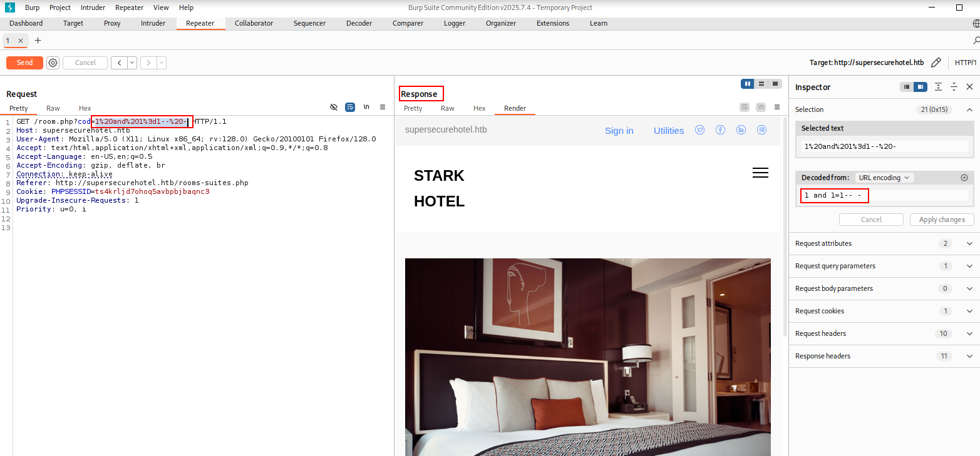
Task: Select combined tabbed view layout icon
Action: [775, 84]
